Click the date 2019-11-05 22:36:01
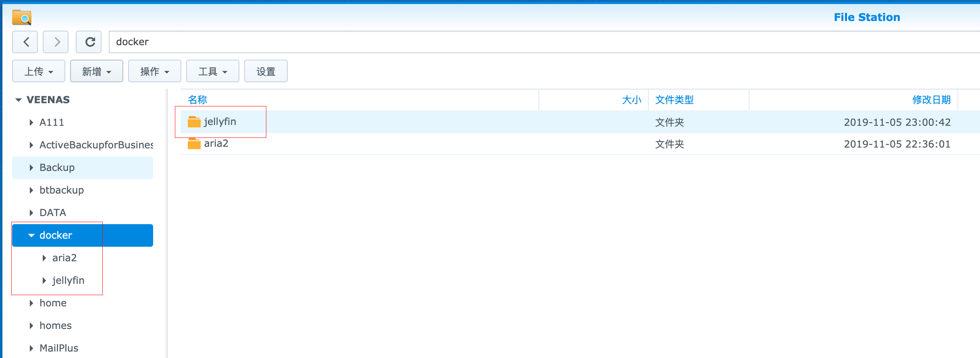The image size is (980, 358). pyautogui.click(x=897, y=144)
